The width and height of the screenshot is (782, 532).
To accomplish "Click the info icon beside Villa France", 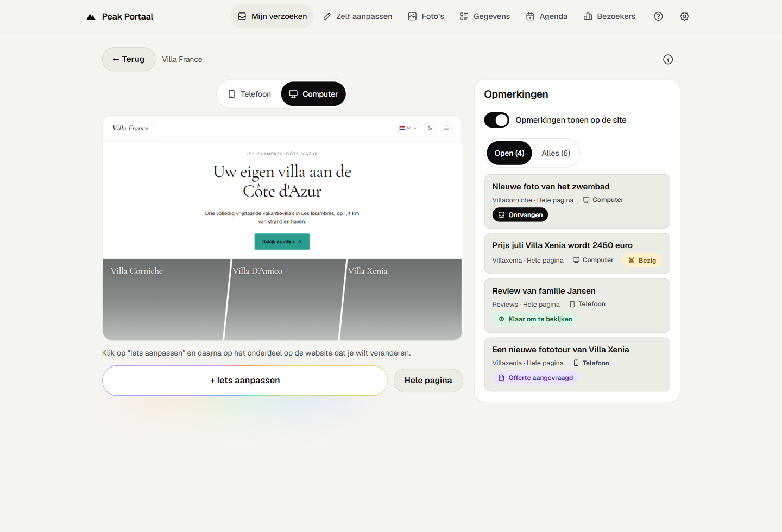I will [668, 60].
